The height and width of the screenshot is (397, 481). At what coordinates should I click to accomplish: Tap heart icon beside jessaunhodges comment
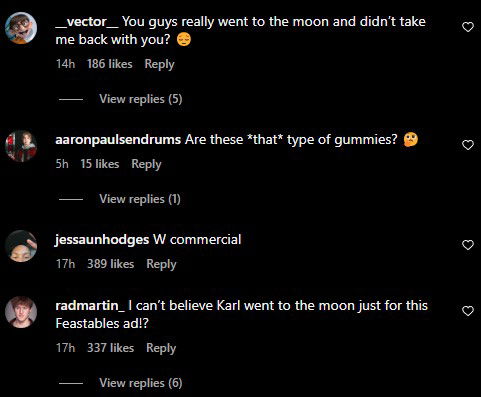point(468,245)
